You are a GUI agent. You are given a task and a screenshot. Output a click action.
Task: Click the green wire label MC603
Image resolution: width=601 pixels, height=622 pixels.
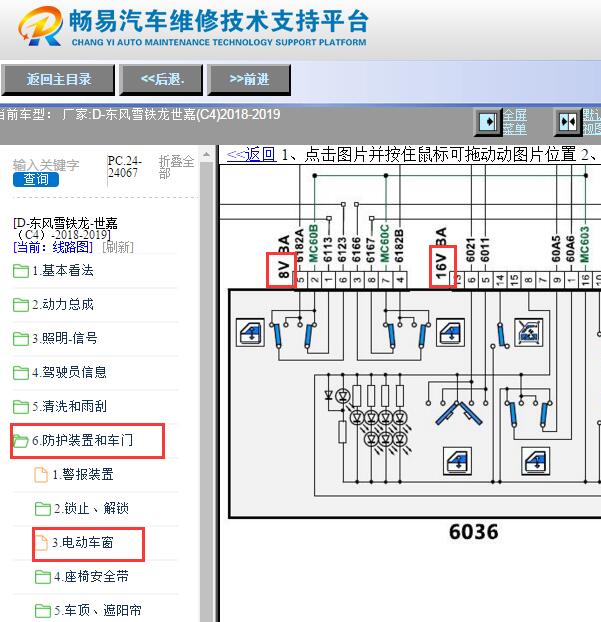[x=585, y=244]
